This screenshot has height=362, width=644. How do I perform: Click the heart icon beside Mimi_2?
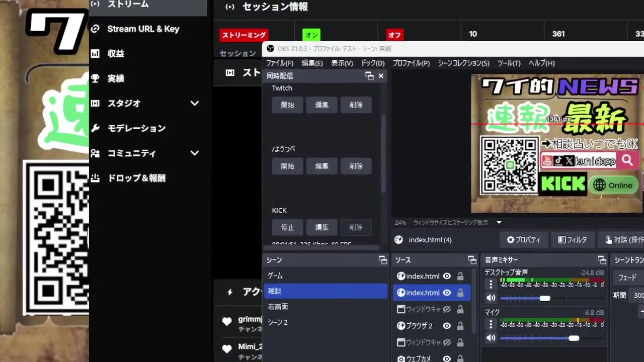coord(227,348)
